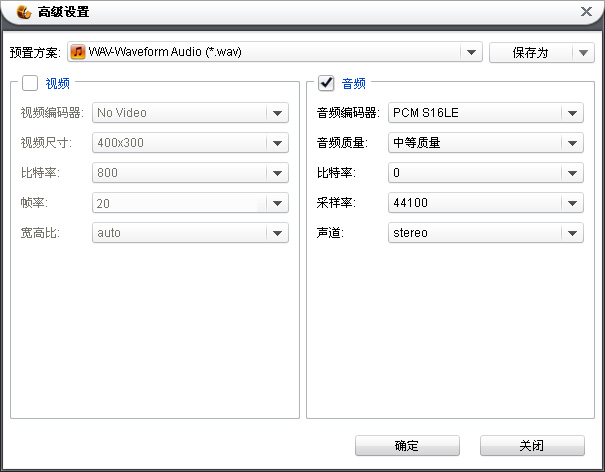Enable the 视频 checkbox

(x=30, y=83)
